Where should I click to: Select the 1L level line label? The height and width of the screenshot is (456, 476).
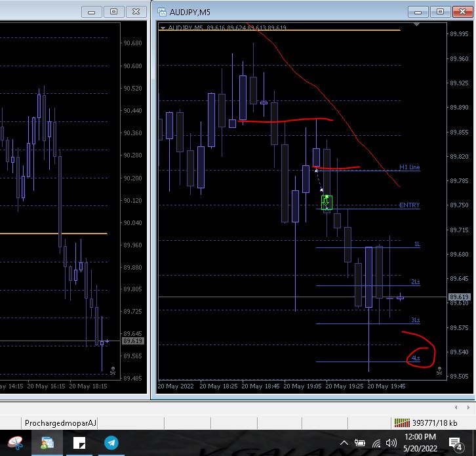click(417, 244)
